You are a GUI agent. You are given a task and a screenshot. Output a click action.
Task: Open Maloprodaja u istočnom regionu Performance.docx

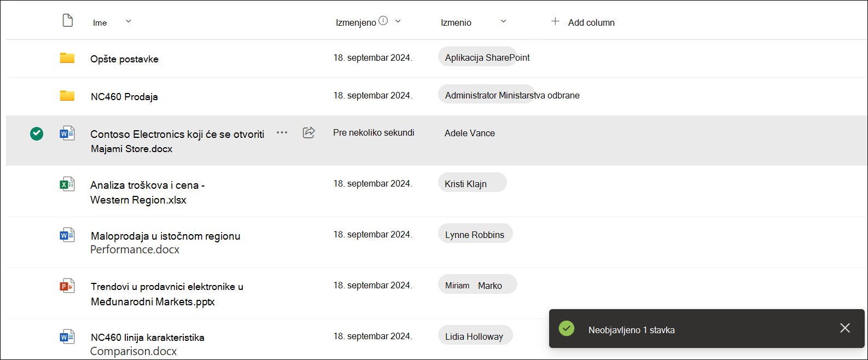pyautogui.click(x=166, y=242)
